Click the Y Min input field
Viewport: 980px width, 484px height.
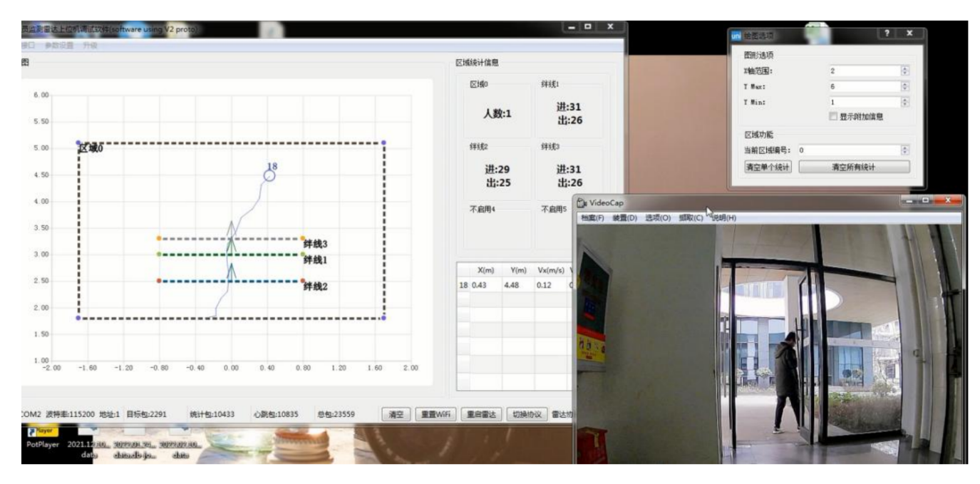864,102
